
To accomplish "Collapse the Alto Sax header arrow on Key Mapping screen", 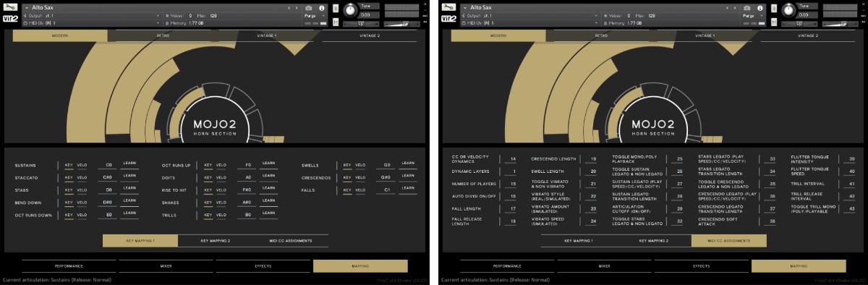I will [x=26, y=7].
